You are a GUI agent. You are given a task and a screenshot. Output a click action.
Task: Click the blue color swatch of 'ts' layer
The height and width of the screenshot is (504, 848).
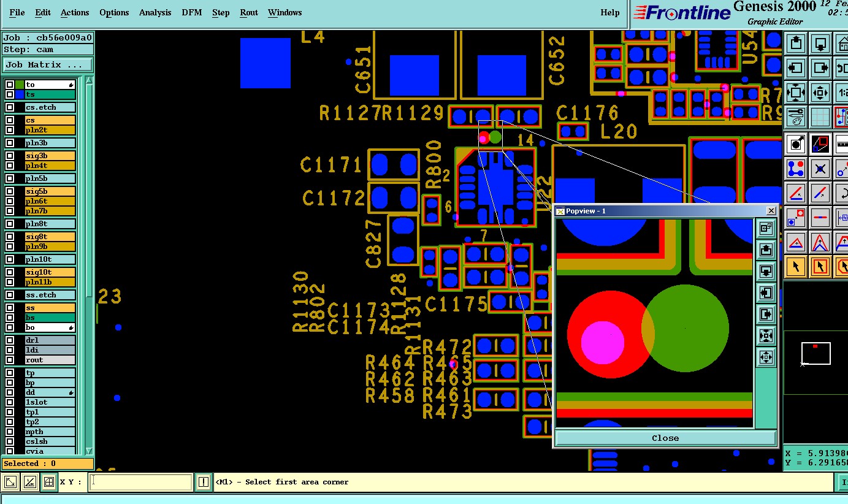(19, 94)
